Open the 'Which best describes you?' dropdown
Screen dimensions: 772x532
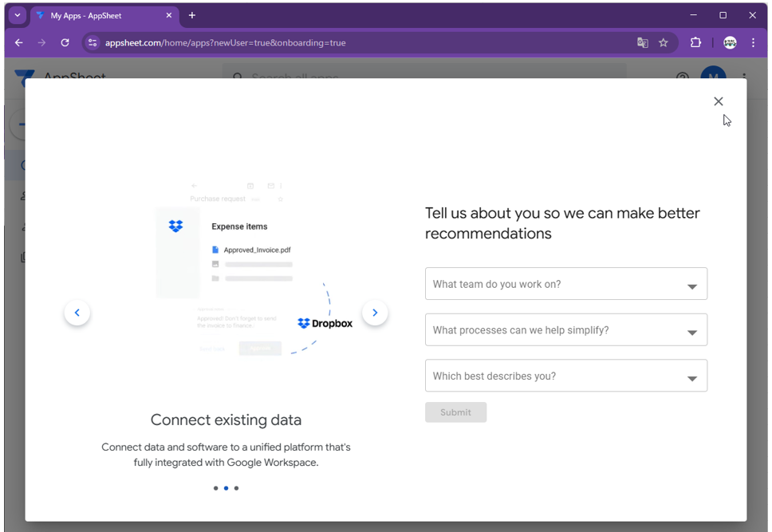565,376
